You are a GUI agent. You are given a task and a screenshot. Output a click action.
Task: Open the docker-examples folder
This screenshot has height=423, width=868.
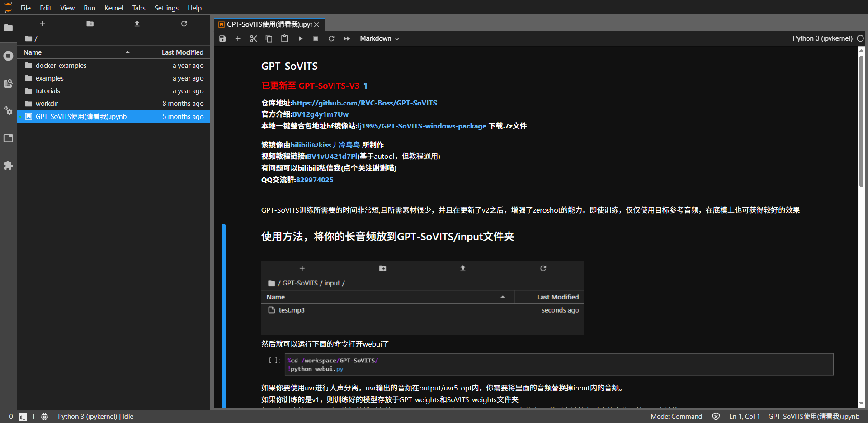(x=113, y=66)
